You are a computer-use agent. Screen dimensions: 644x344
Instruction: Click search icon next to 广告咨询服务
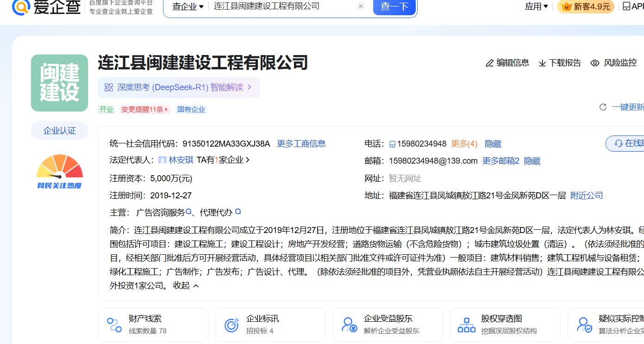[189, 212]
